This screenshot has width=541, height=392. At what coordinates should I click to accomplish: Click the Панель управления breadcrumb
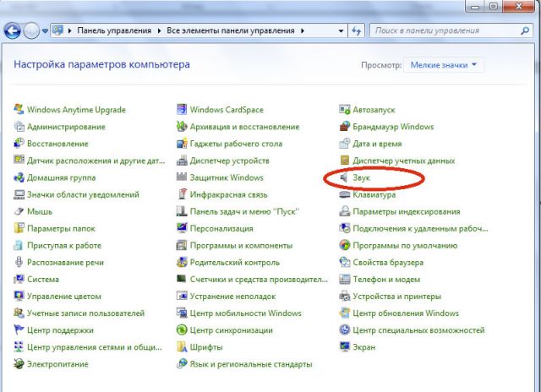tap(114, 30)
